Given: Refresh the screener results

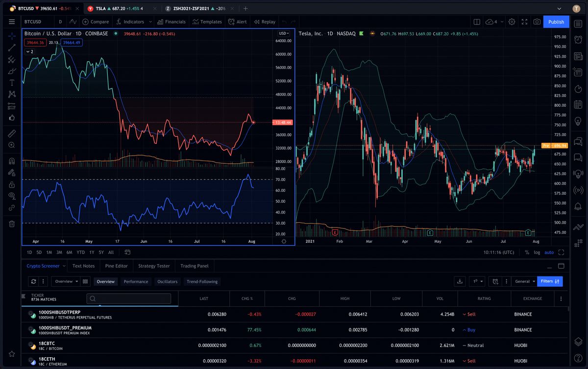Looking at the screenshot, I should pos(33,281).
